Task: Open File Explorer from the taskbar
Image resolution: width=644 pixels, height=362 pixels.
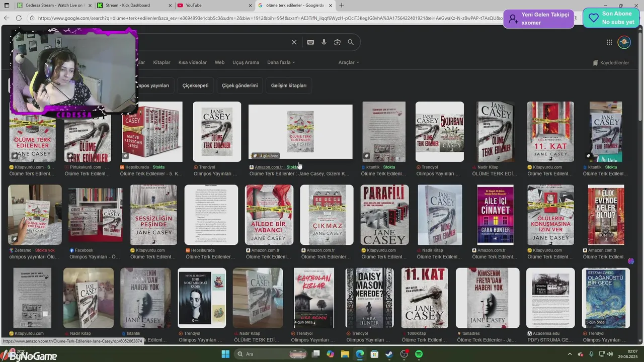Action: pos(345,354)
